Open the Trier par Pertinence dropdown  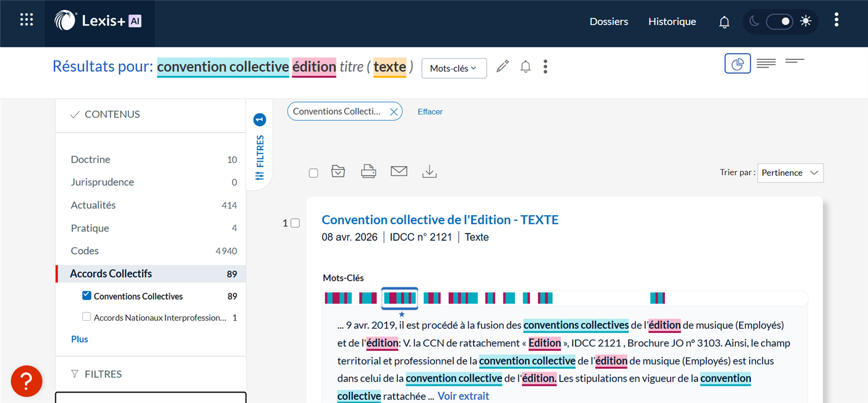[x=790, y=173]
